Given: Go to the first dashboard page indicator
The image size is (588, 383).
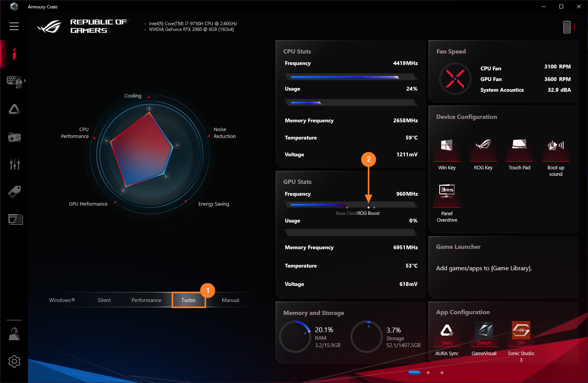Looking at the screenshot, I should (414, 372).
